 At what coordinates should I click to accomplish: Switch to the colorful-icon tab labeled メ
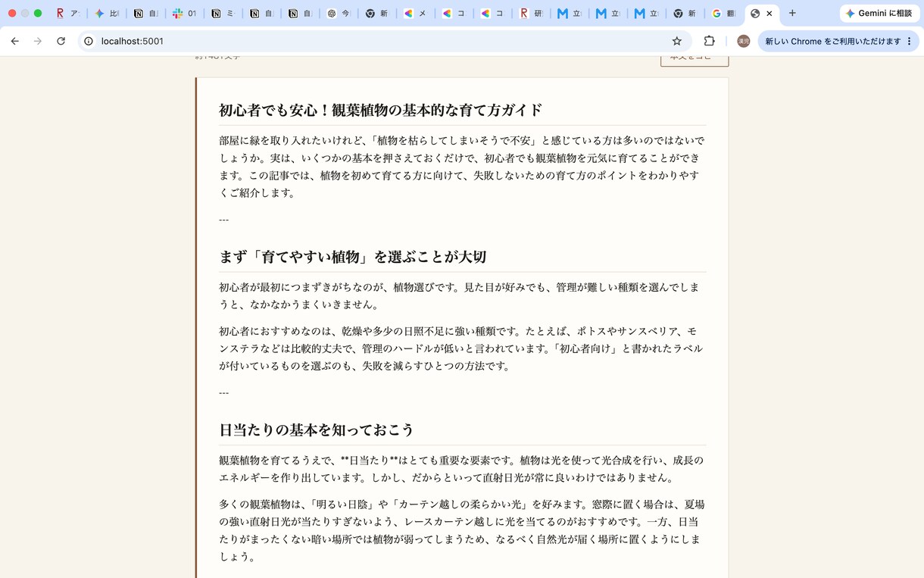(x=415, y=13)
